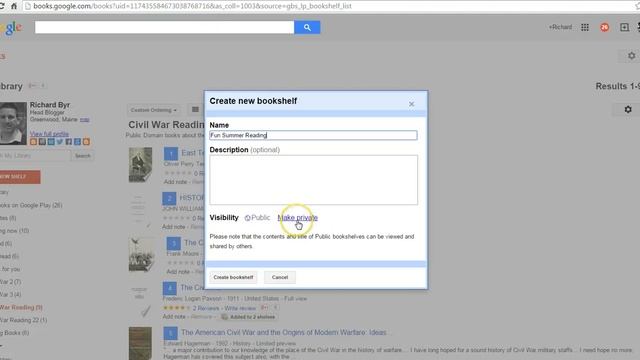Screen dimensions: 640x360
Task: Click the map link beside Maine
Action: [x=84, y=120]
